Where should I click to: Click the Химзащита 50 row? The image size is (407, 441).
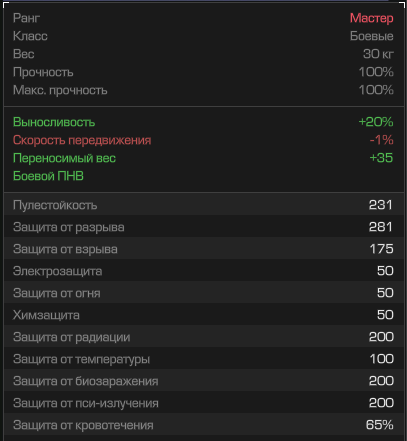coord(203,314)
